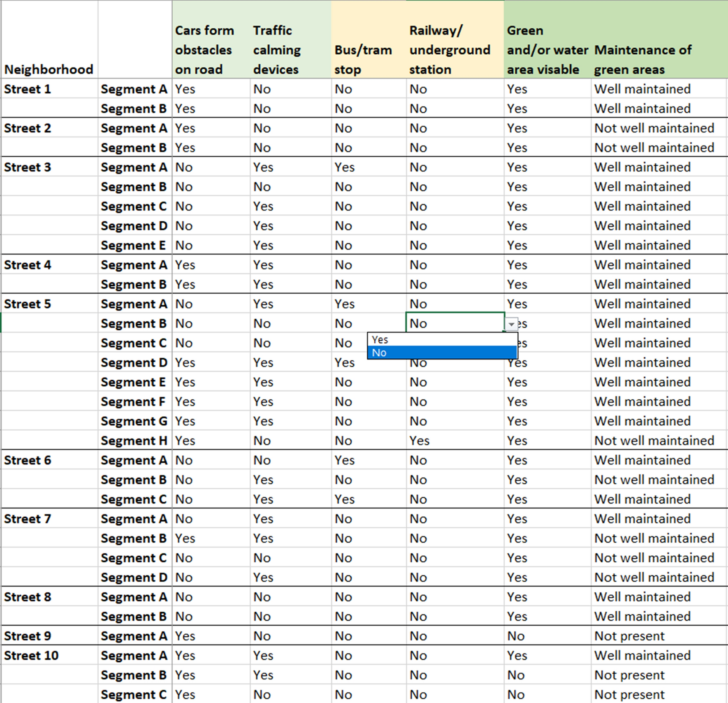The width and height of the screenshot is (728, 703).
Task: Open the dropdown arrow on Street 5 Segment B Railway cell
Action: 511,324
